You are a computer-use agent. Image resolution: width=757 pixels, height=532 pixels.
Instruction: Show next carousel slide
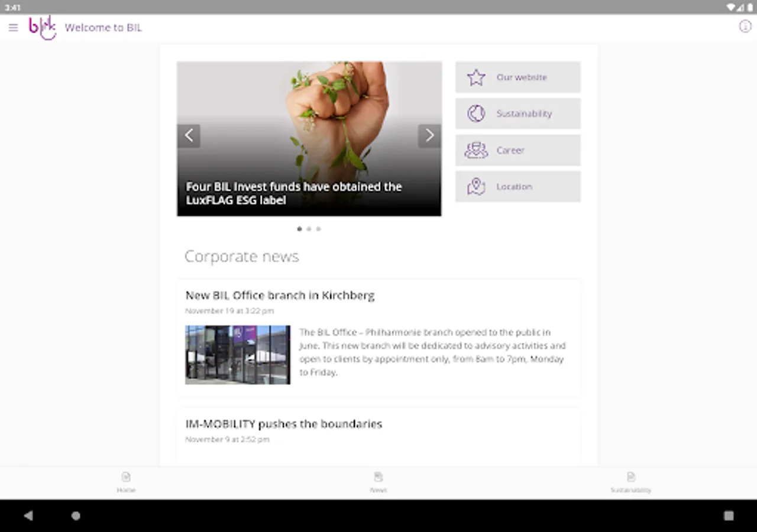point(430,136)
